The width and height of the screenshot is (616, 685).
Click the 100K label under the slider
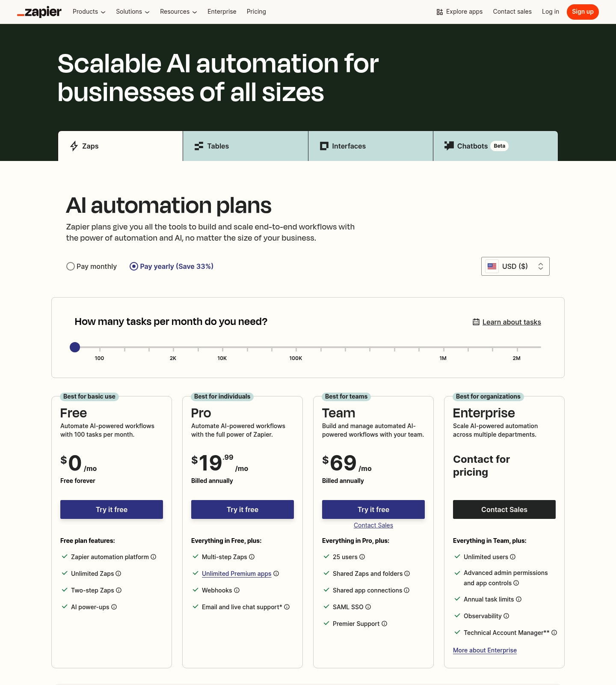pyautogui.click(x=296, y=358)
